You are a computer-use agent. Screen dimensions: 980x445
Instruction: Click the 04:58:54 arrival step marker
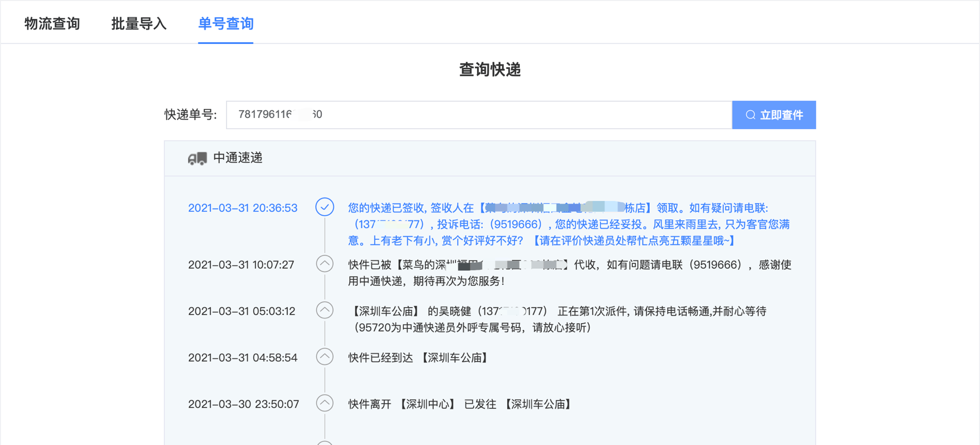pyautogui.click(x=325, y=357)
